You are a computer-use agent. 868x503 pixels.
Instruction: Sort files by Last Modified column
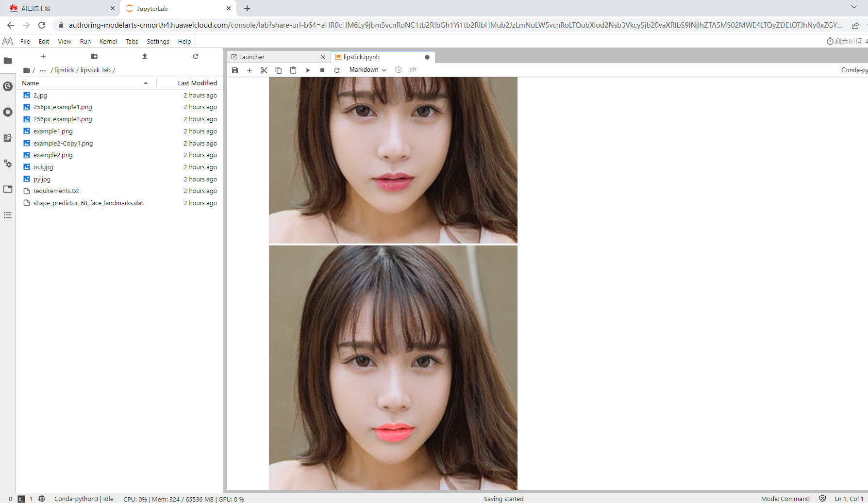point(190,83)
